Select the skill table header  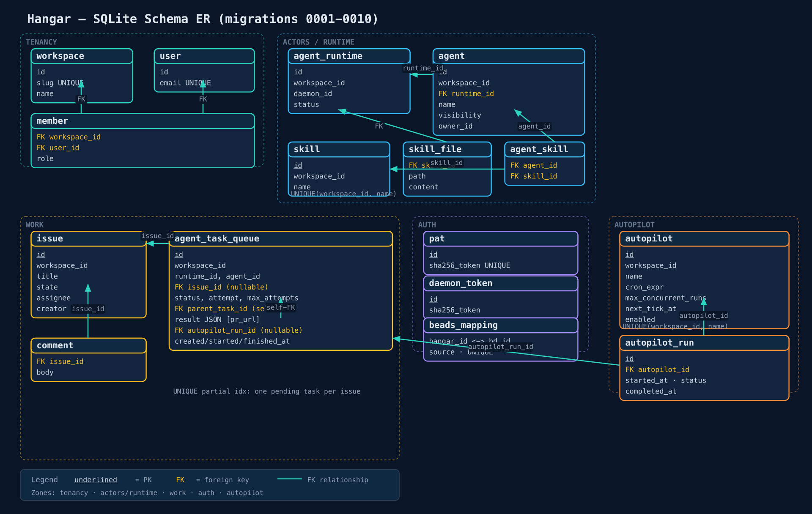tap(339, 149)
